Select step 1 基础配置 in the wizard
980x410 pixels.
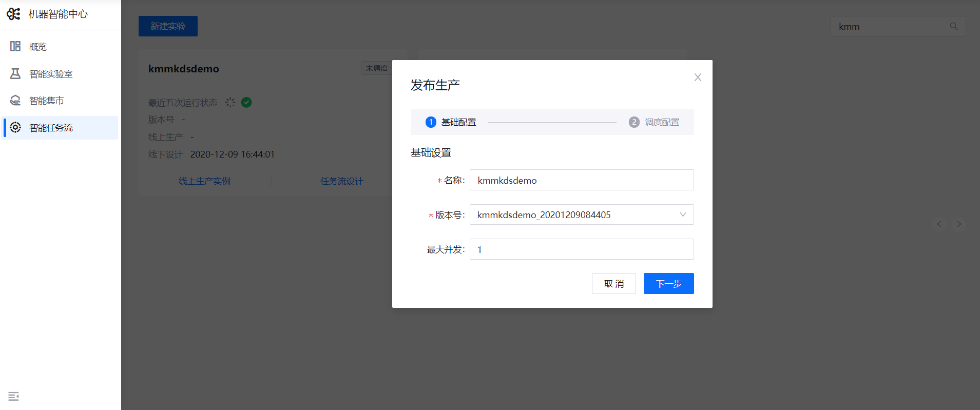click(451, 122)
